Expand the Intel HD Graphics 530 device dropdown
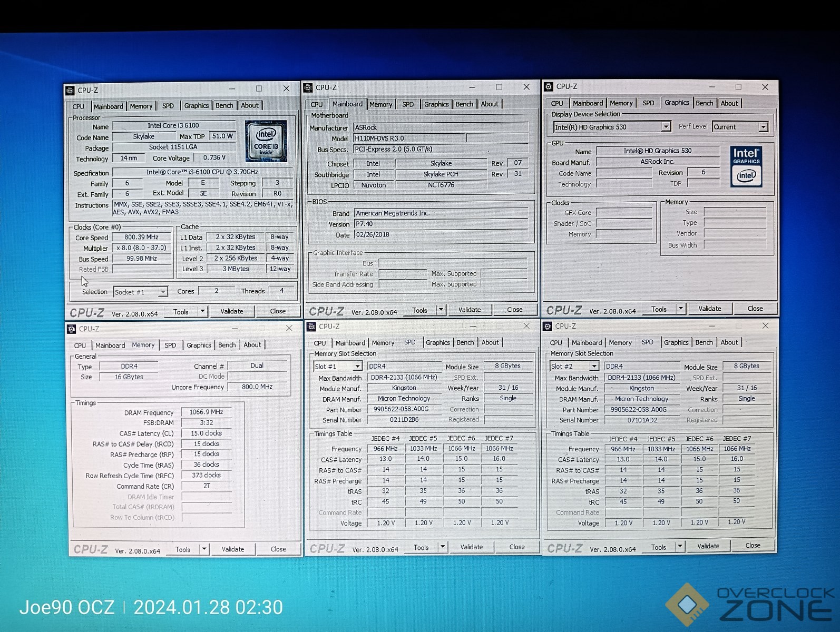The width and height of the screenshot is (840, 632). tap(666, 127)
